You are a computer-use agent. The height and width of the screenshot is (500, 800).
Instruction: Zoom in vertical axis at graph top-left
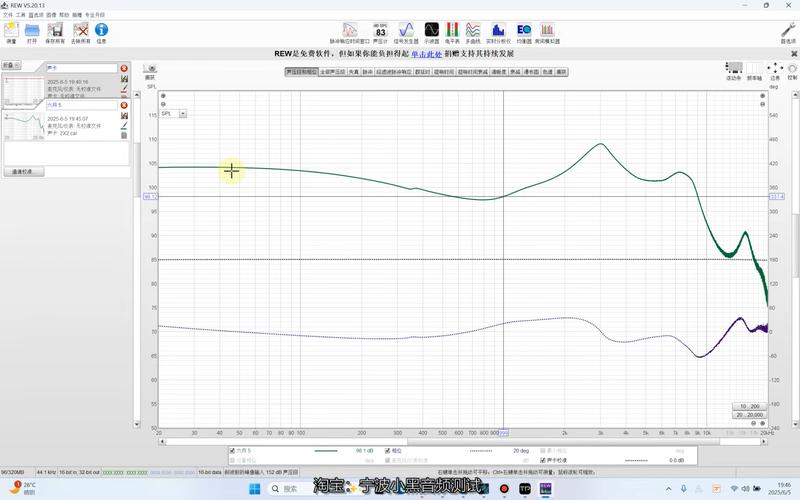pos(163,96)
